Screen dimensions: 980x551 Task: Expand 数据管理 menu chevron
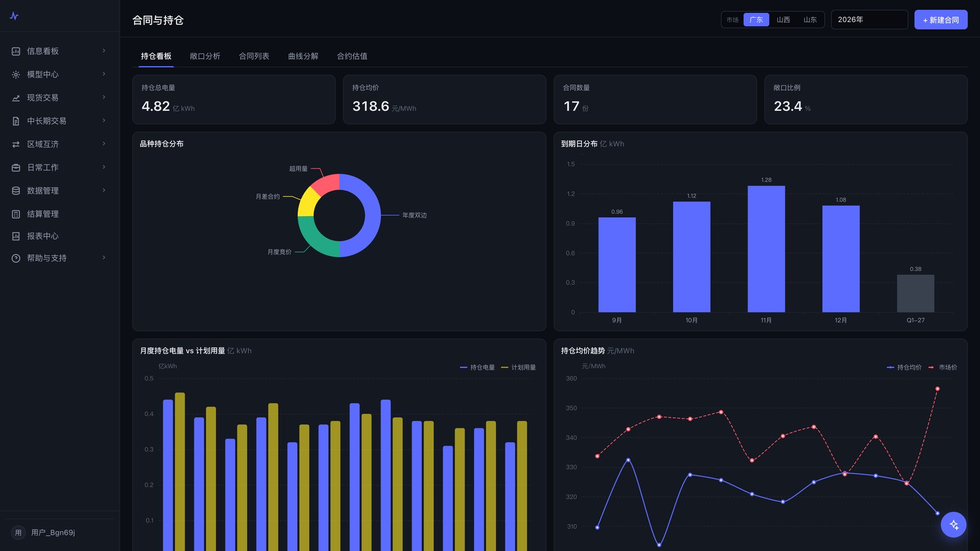104,190
